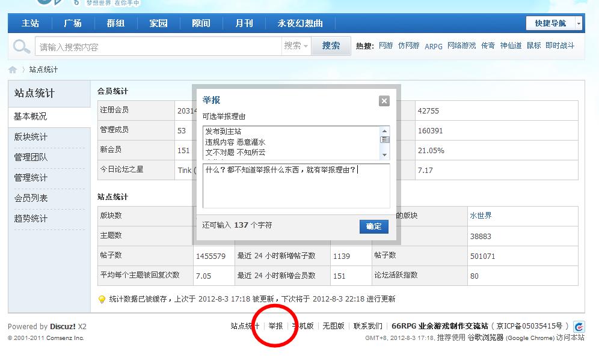Click the ICP badge icon in footer

(x=579, y=327)
